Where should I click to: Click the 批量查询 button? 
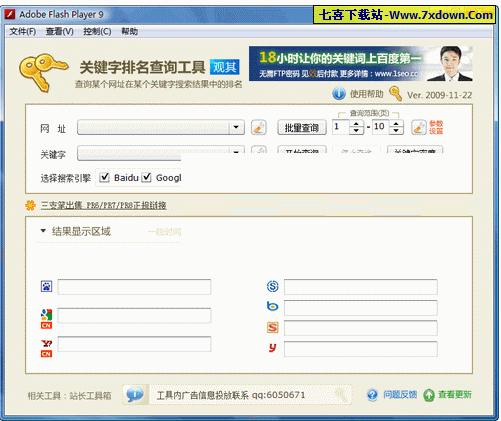[302, 127]
